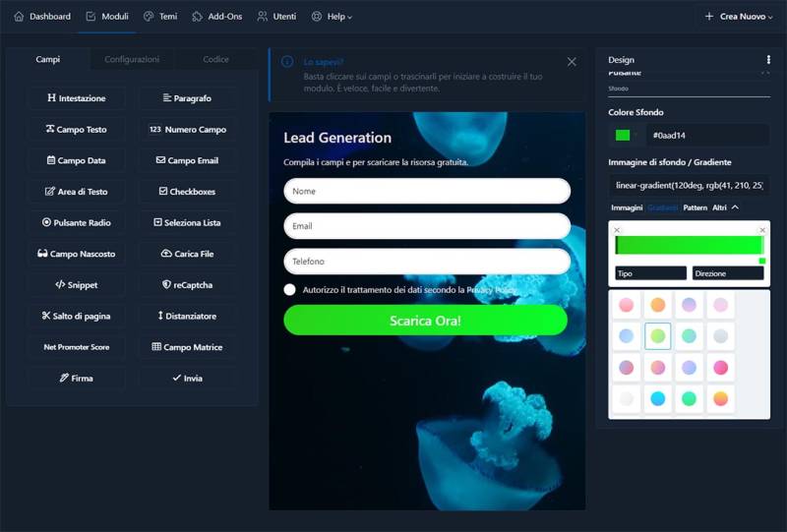Select the Gradienti background tab

(x=662, y=207)
